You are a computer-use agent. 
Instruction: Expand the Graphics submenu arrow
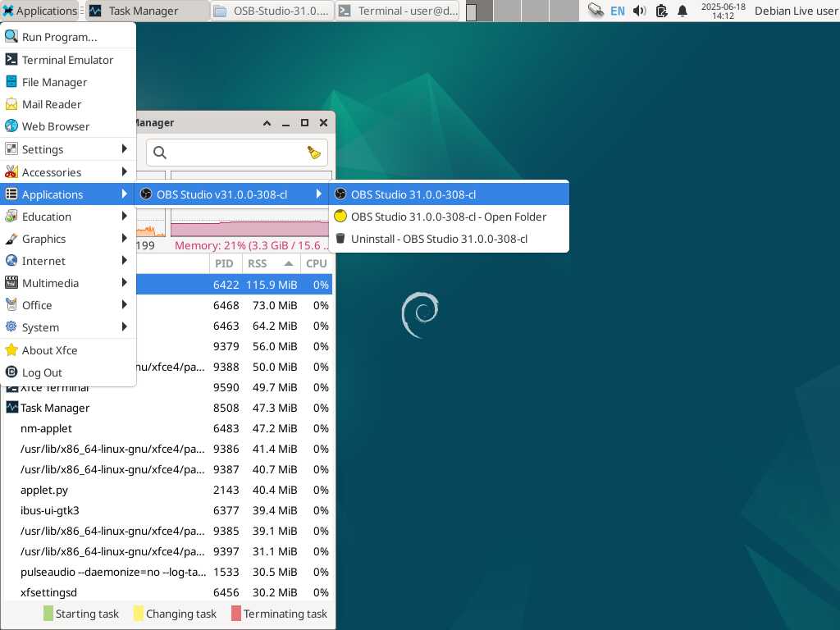click(125, 239)
